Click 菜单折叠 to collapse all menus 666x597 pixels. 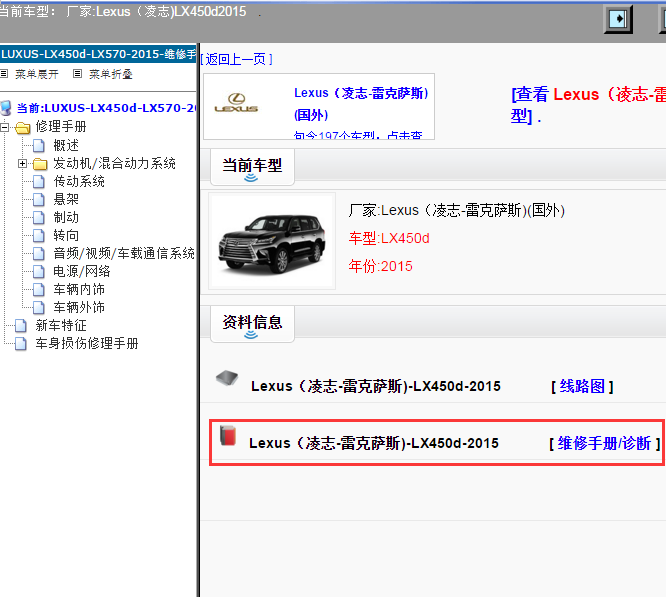(110, 74)
